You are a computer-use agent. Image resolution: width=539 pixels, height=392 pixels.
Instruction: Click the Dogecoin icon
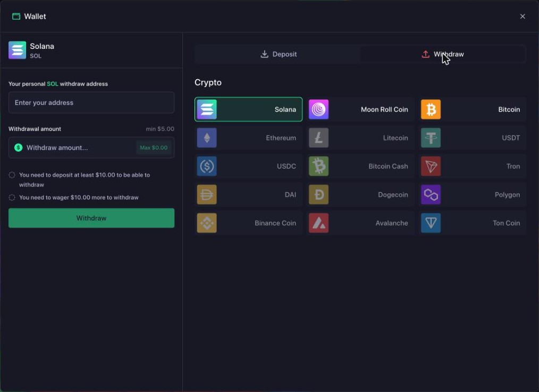point(318,194)
